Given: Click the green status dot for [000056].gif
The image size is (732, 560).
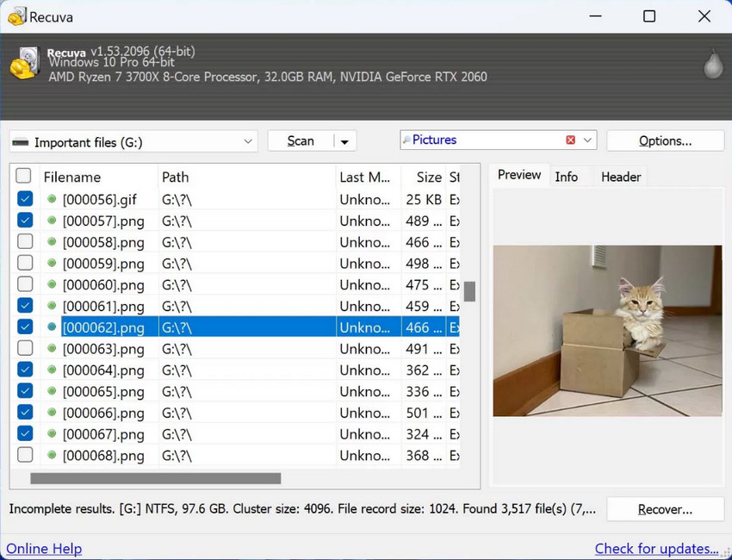Looking at the screenshot, I should pyautogui.click(x=52, y=199).
